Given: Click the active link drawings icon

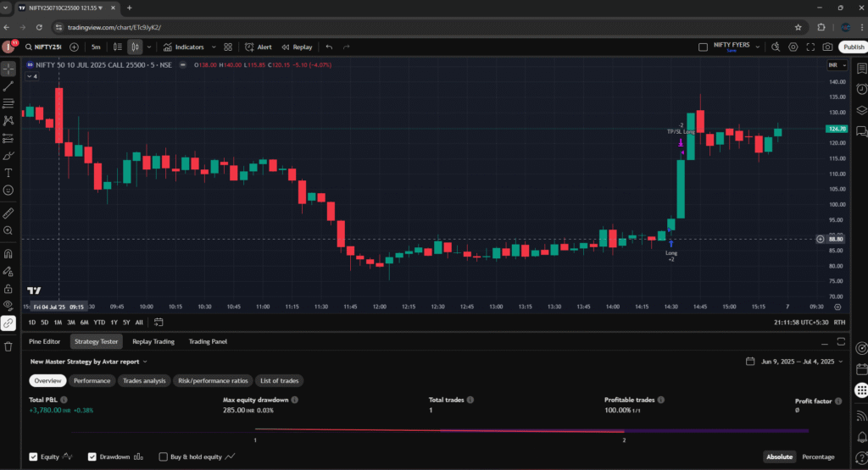Looking at the screenshot, I should tap(8, 323).
